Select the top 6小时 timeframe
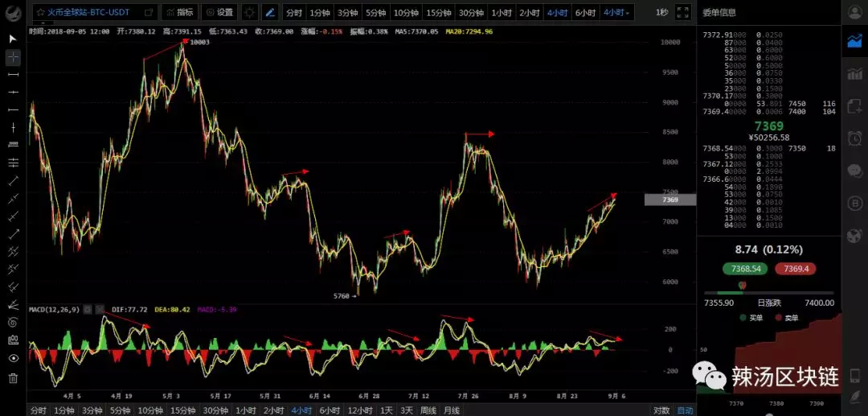The width and height of the screenshot is (868, 416). point(585,12)
